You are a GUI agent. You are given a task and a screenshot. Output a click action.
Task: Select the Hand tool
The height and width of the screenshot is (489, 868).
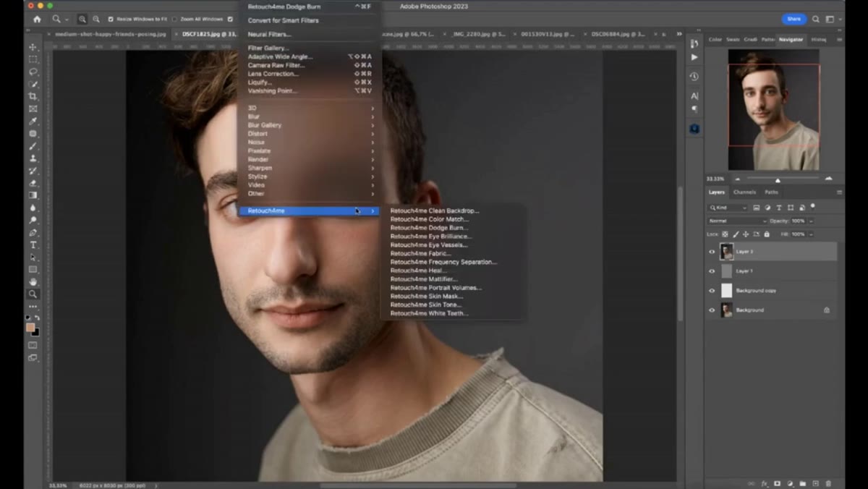tap(33, 282)
